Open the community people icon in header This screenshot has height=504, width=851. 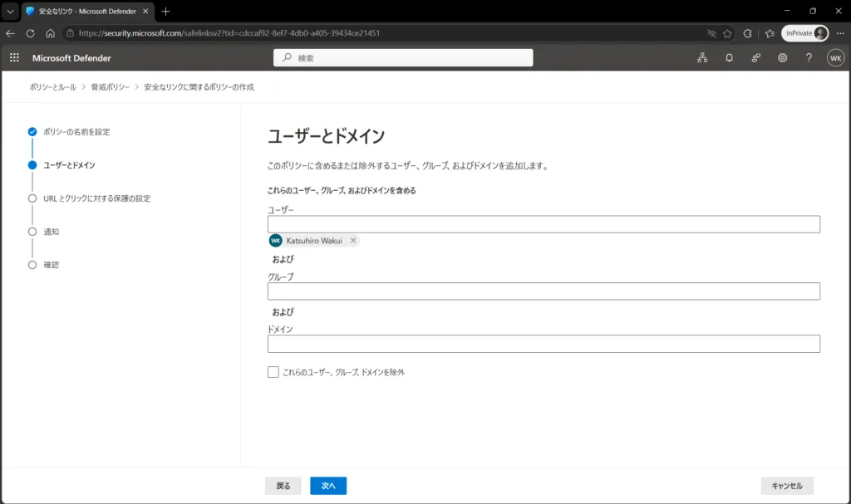point(755,57)
